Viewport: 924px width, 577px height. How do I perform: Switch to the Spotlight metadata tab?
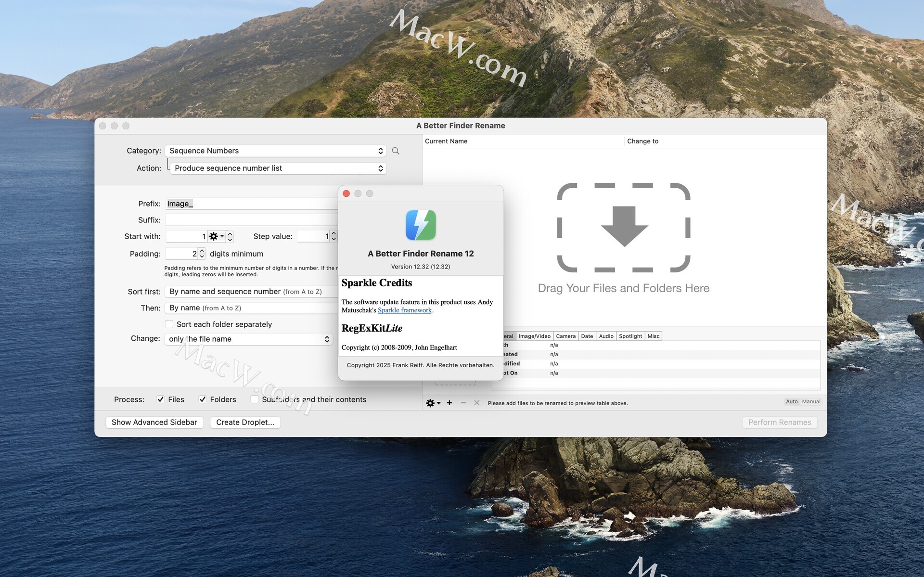point(630,336)
